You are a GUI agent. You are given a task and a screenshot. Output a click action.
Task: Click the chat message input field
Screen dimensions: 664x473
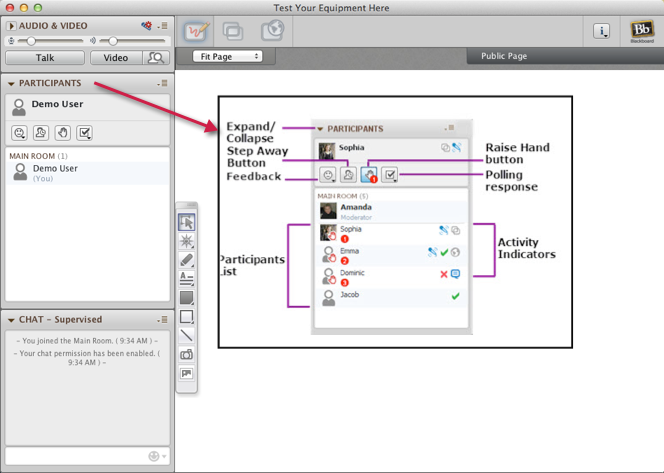coord(75,456)
